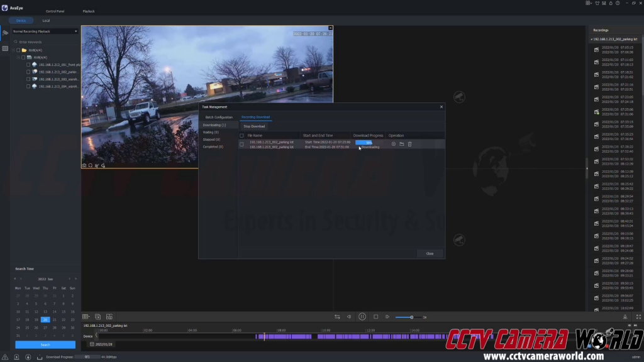The height and width of the screenshot is (362, 644).
Task: Click the stop square playback button
Action: 375,317
